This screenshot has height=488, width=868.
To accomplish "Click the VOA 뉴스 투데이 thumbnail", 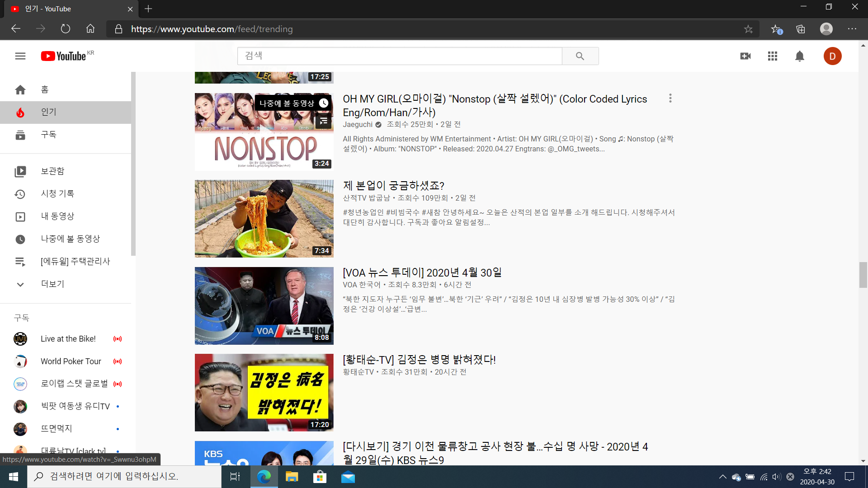I will 264,306.
